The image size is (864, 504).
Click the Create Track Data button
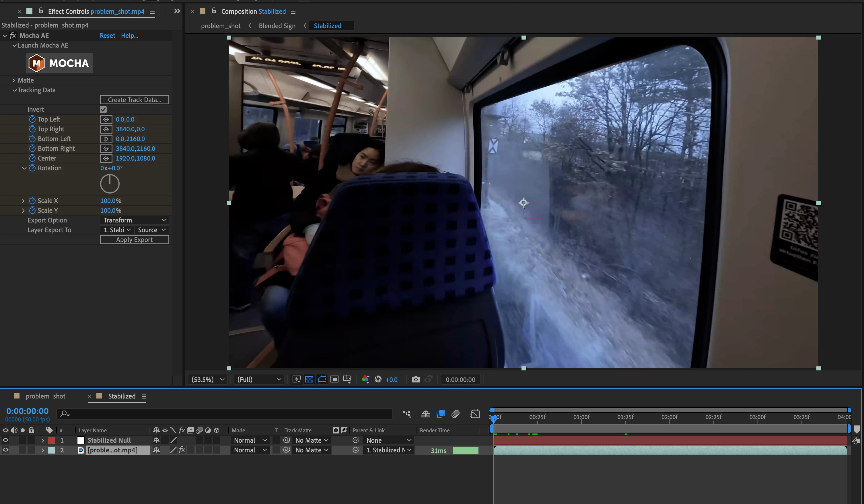(x=134, y=100)
